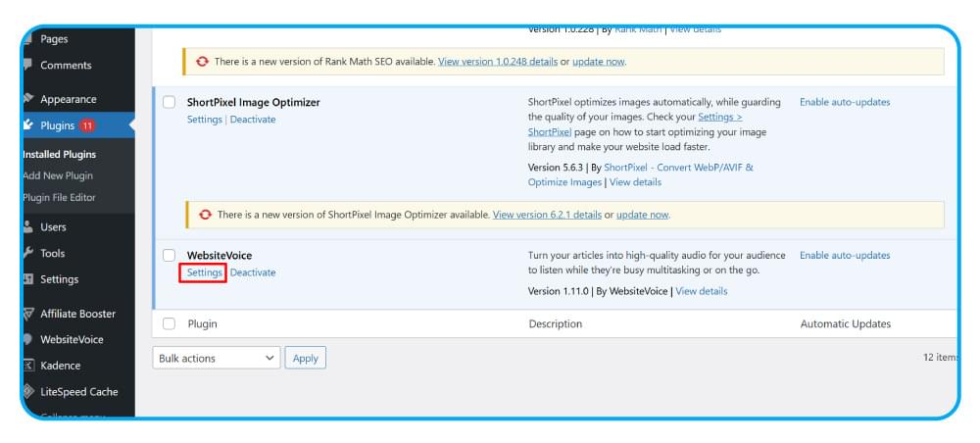Open the WebsiteVoice sidebar menu
This screenshot has height=443, width=980.
click(x=72, y=339)
